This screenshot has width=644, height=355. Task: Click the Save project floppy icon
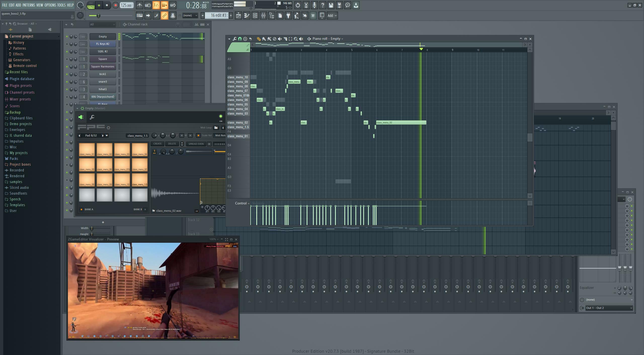331,5
